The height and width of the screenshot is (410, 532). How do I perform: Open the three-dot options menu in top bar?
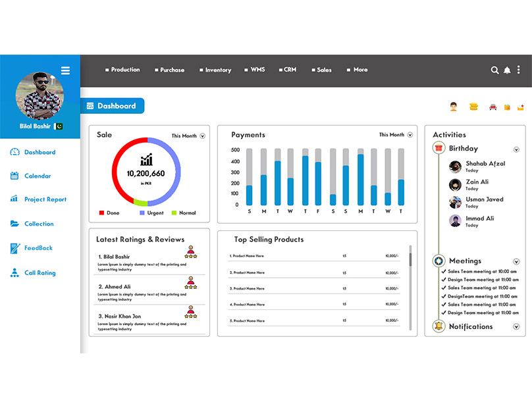coord(518,70)
